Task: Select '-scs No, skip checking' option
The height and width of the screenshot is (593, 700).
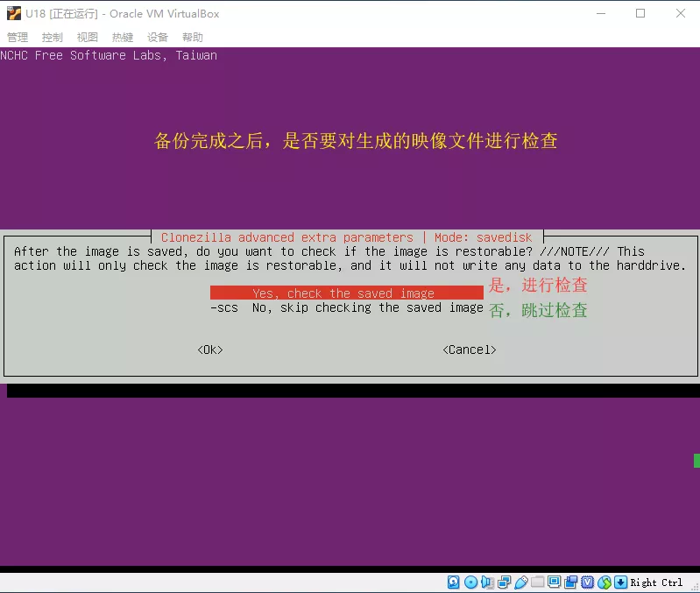Action: (x=346, y=307)
